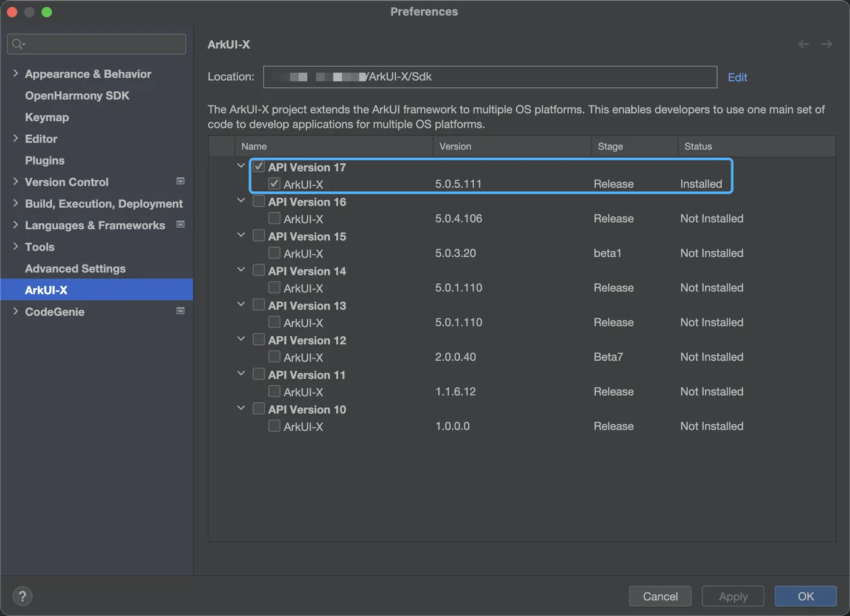850x616 pixels.
Task: Select the Beta7 stage cell
Action: 608,357
